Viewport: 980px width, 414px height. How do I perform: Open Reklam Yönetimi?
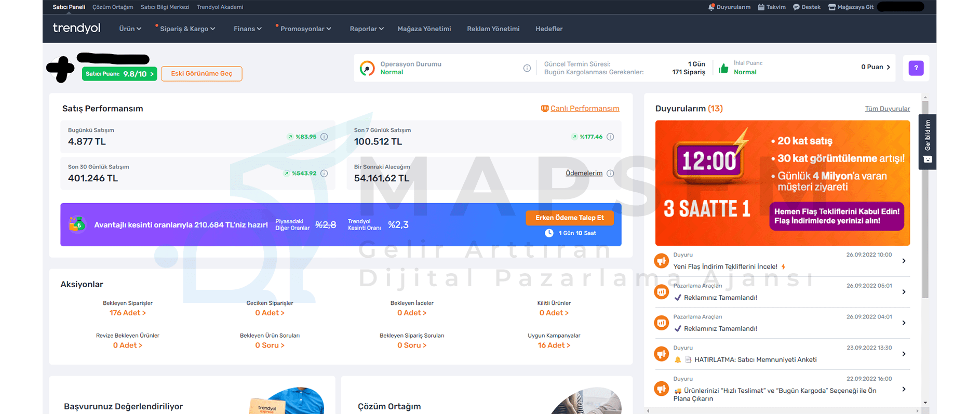tap(493, 29)
